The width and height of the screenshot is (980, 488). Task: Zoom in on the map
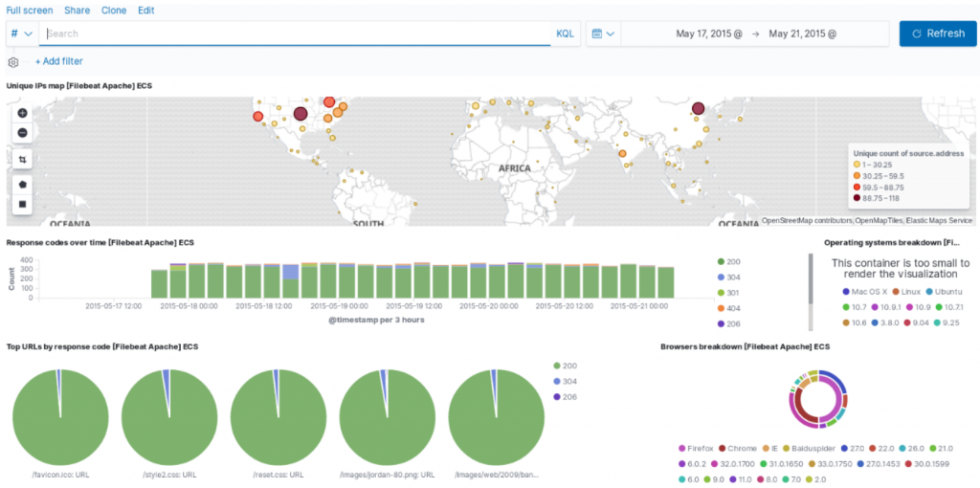coord(23,113)
